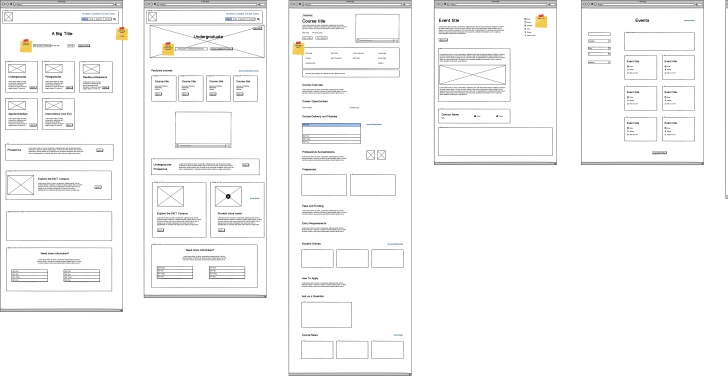The image size is (728, 376).
Task: Click browser back arrow in A Big Title wireframe
Action: [x=3, y=4]
